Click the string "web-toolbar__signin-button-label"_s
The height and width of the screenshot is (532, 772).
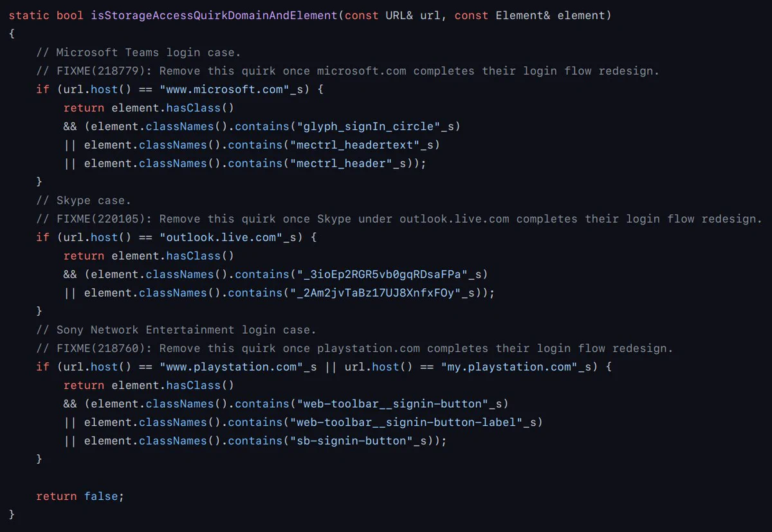pos(413,422)
